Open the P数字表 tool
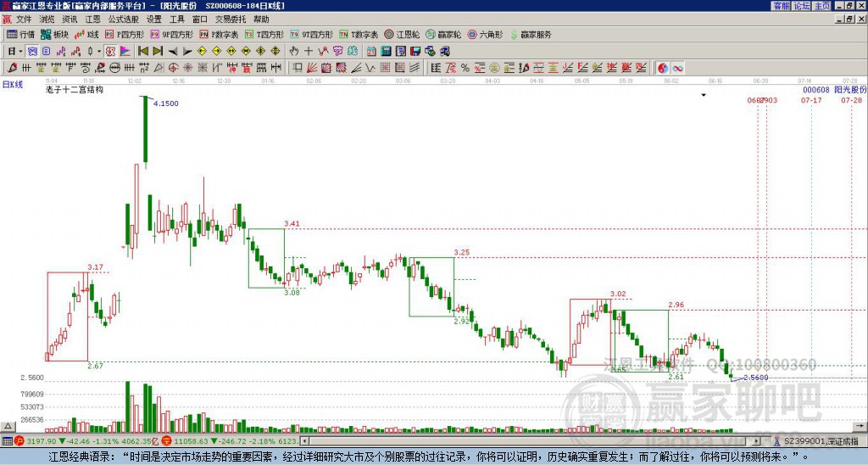This screenshot has height=465, width=868. pyautogui.click(x=219, y=34)
